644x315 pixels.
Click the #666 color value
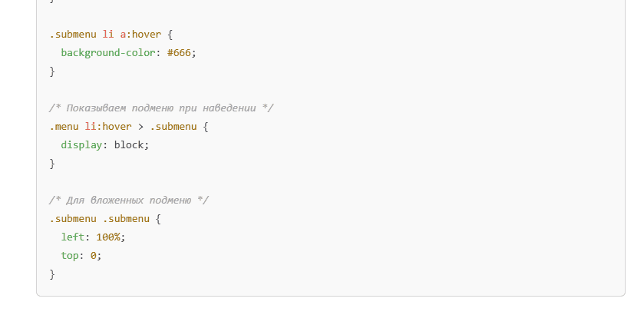179,53
